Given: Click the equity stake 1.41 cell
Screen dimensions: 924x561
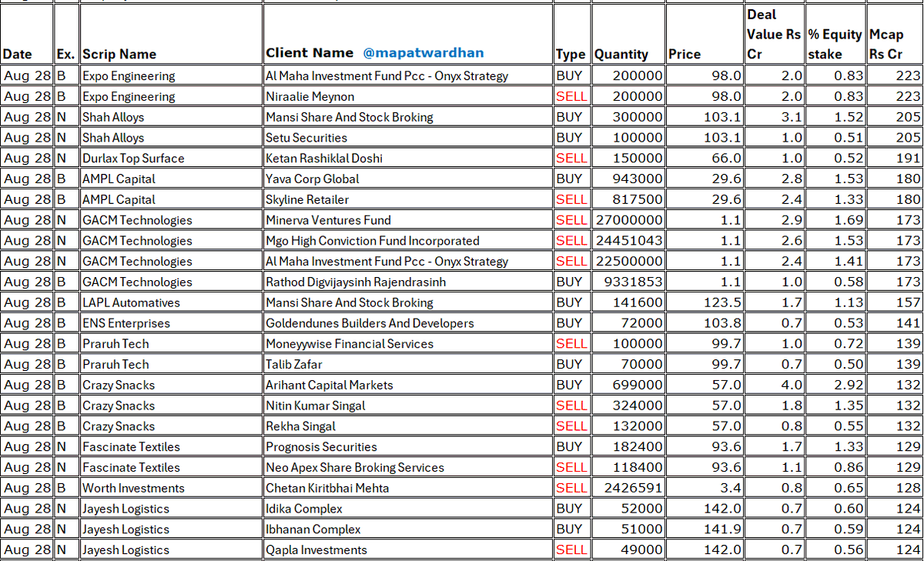Looking at the screenshot, I should pos(835,262).
